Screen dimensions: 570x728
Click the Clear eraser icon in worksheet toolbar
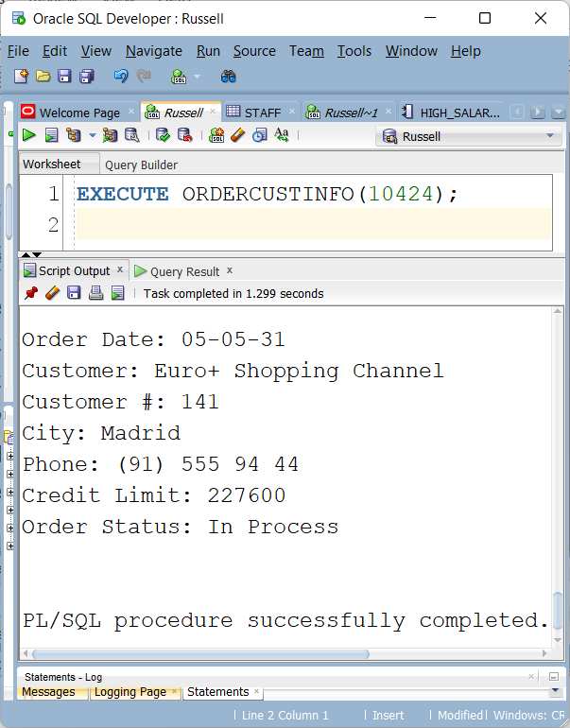pyautogui.click(x=237, y=136)
